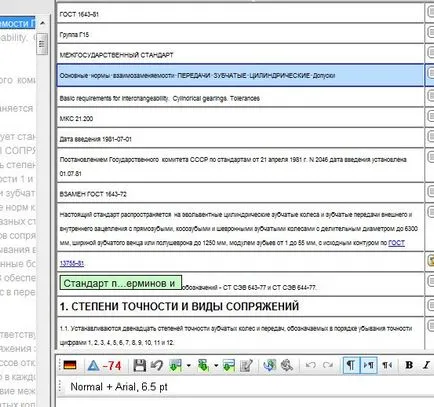Click the German flag language icon
This screenshot has height=407, width=434.
70,365
